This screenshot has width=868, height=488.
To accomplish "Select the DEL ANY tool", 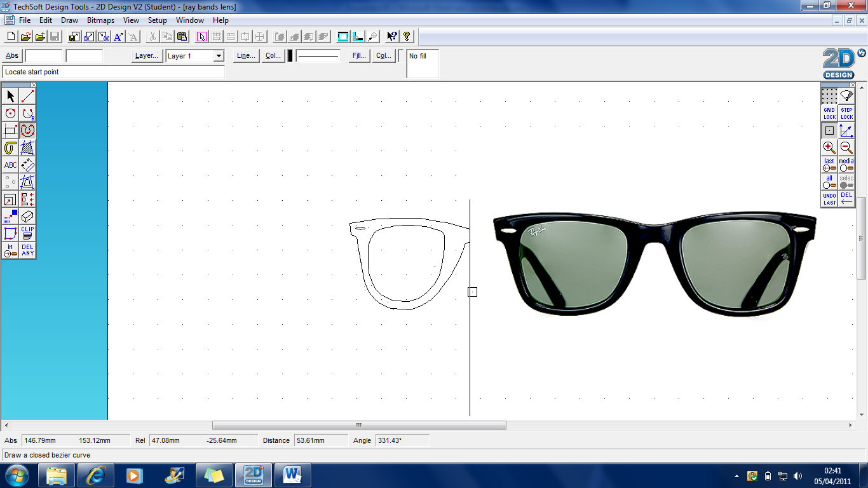I will coord(26,250).
